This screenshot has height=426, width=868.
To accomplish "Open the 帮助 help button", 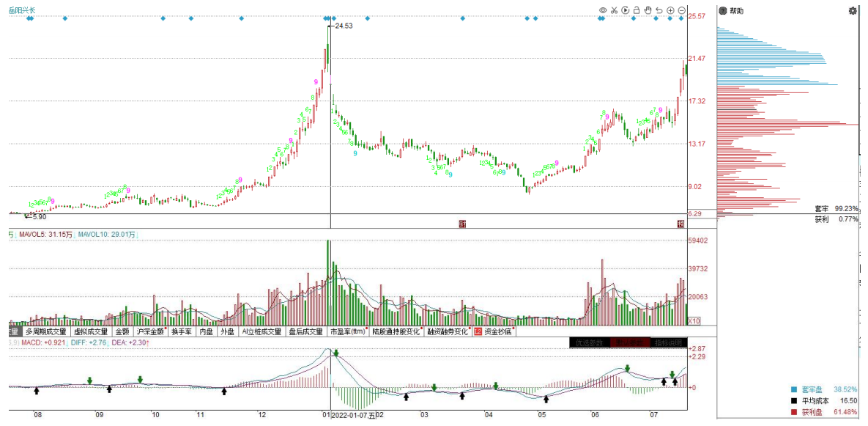I will coord(732,11).
